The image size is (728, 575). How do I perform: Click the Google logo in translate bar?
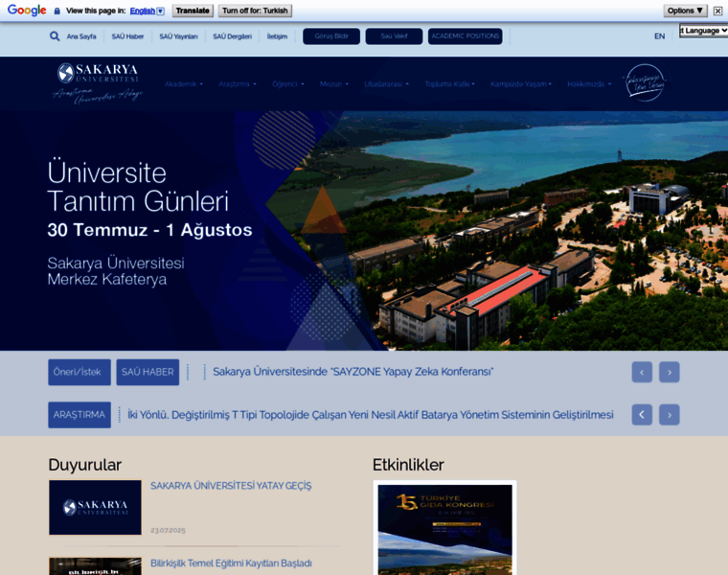click(27, 11)
